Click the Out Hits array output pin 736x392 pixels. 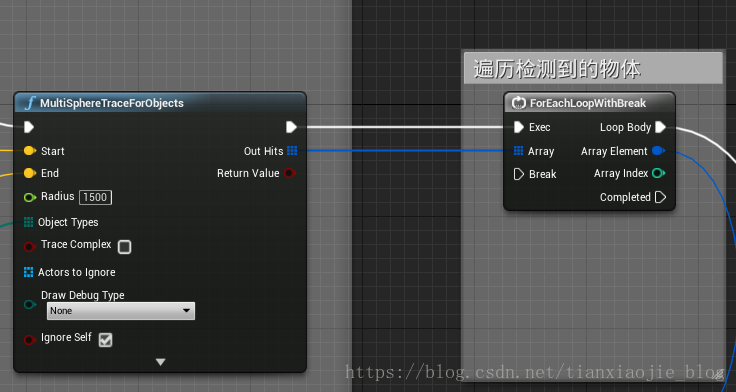tap(292, 151)
